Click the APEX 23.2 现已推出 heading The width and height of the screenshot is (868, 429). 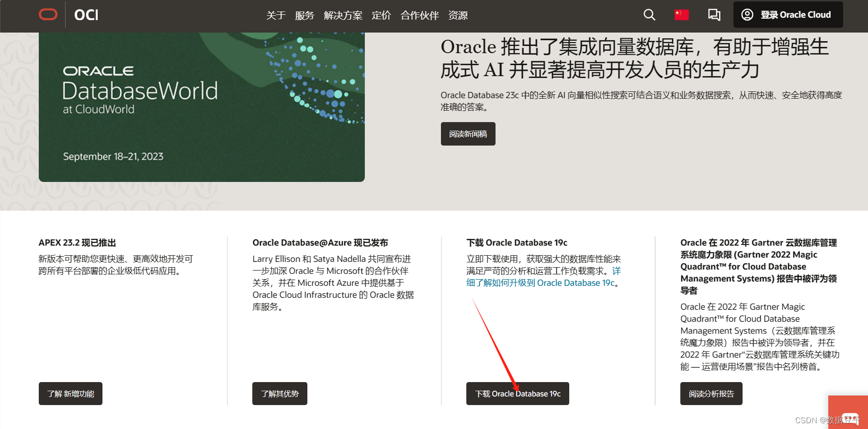(x=77, y=243)
